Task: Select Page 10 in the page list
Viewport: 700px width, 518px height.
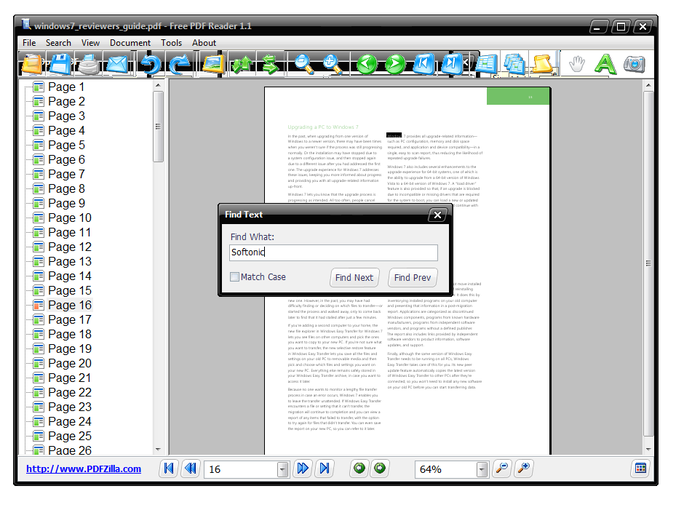Action: [69, 218]
